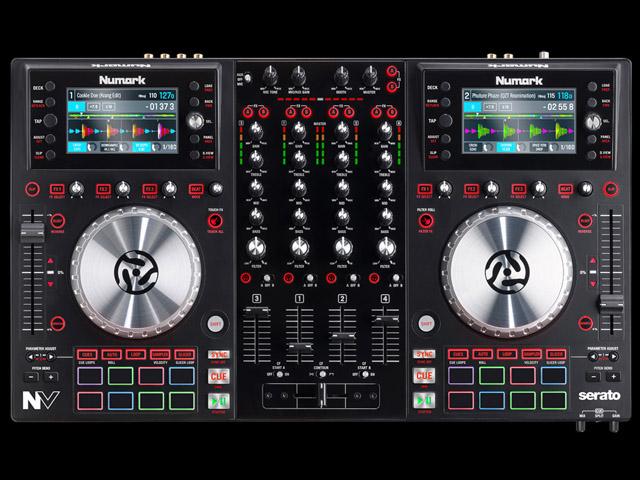Click the right jog wheel center logo
Image resolution: width=640 pixels, height=480 pixels.
click(x=507, y=270)
